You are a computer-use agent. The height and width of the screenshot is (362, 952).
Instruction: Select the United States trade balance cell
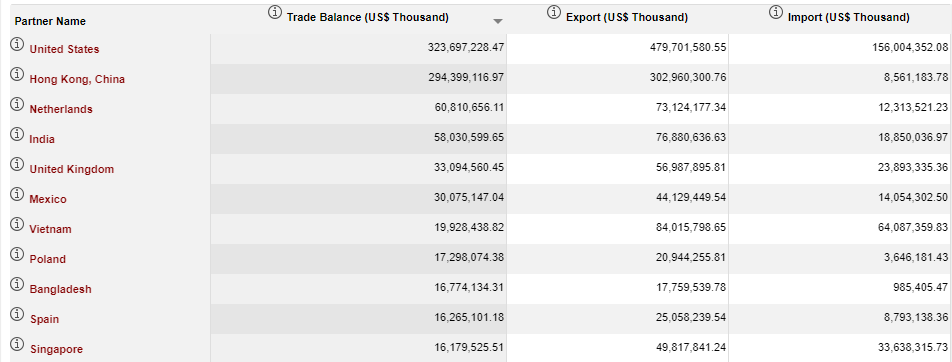(359, 49)
